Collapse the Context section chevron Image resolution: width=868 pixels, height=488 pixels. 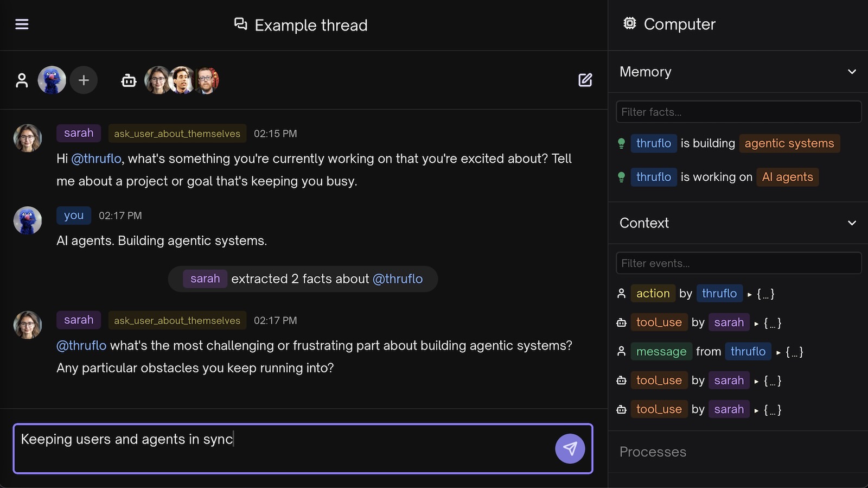point(852,223)
